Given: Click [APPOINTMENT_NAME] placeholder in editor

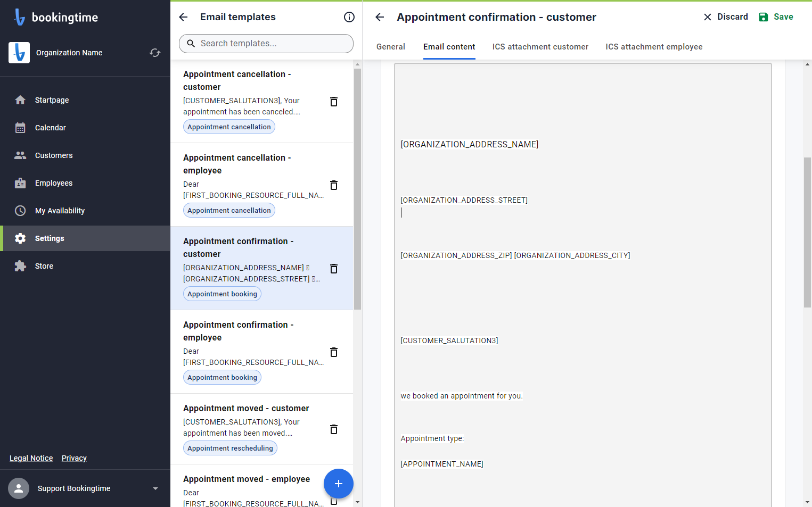Looking at the screenshot, I should click(x=442, y=464).
